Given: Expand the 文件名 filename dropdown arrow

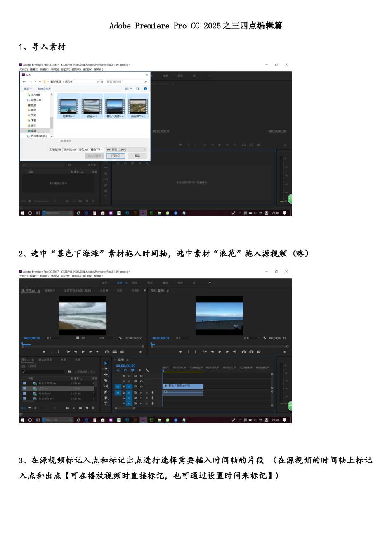Looking at the screenshot, I should [x=102, y=149].
